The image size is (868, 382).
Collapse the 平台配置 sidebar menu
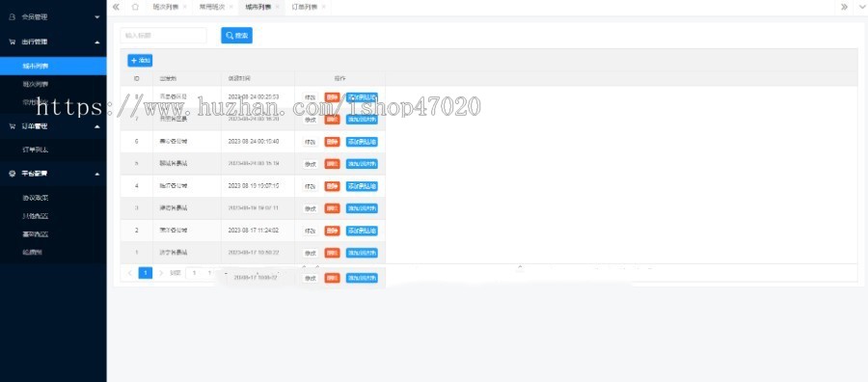53,174
